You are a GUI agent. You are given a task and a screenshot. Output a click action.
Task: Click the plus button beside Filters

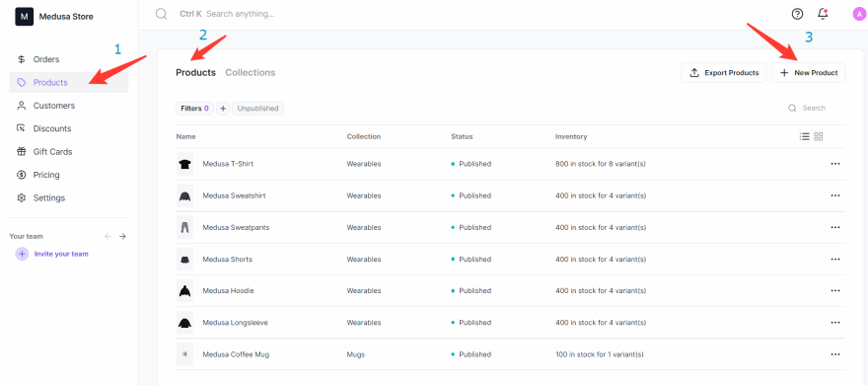coord(223,109)
